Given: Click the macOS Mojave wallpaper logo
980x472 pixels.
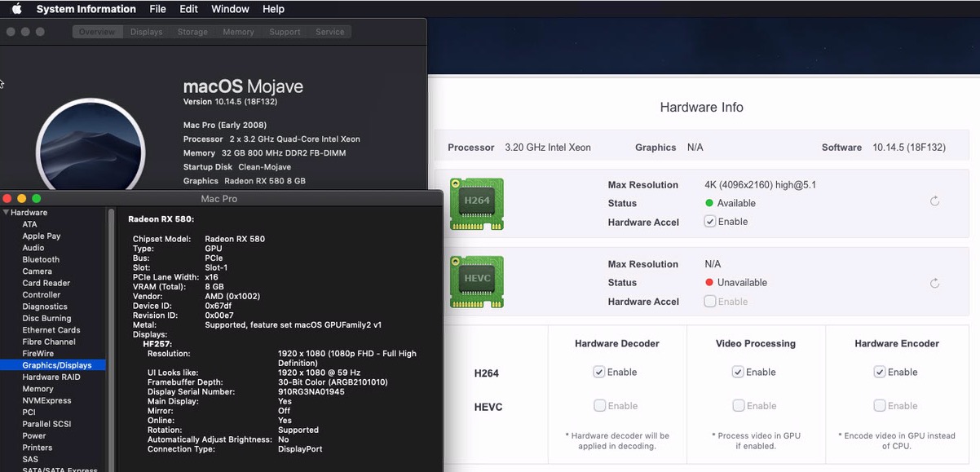Looking at the screenshot, I should [x=90, y=151].
